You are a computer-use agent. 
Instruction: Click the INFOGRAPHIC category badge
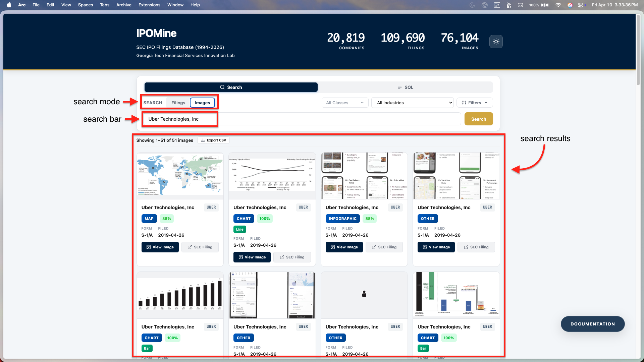click(342, 219)
